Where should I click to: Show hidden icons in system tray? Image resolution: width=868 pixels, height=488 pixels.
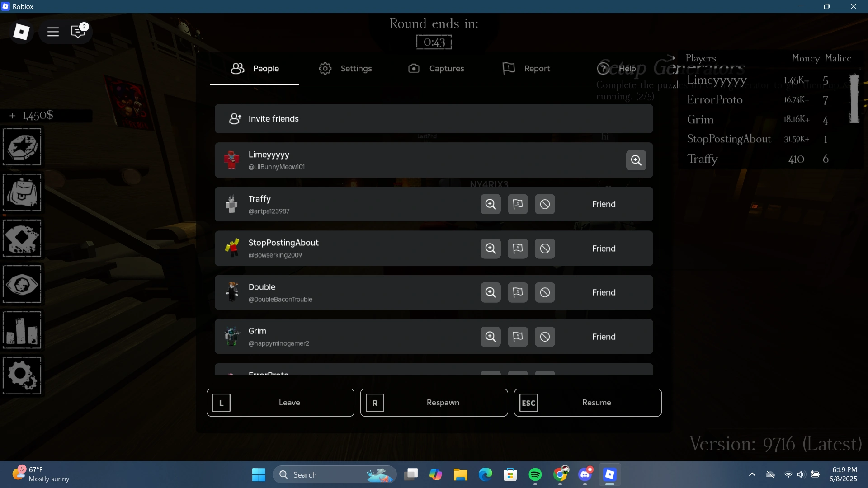click(x=752, y=474)
